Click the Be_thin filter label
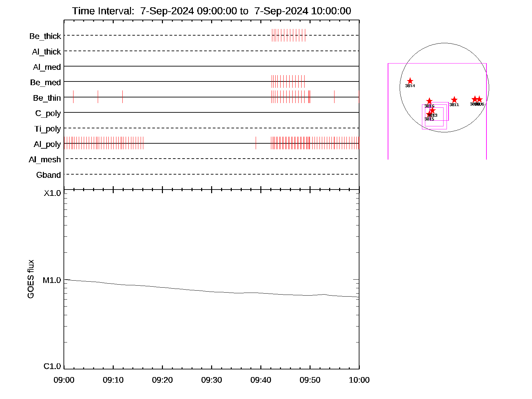This screenshot has height=399, width=532. click(x=47, y=98)
